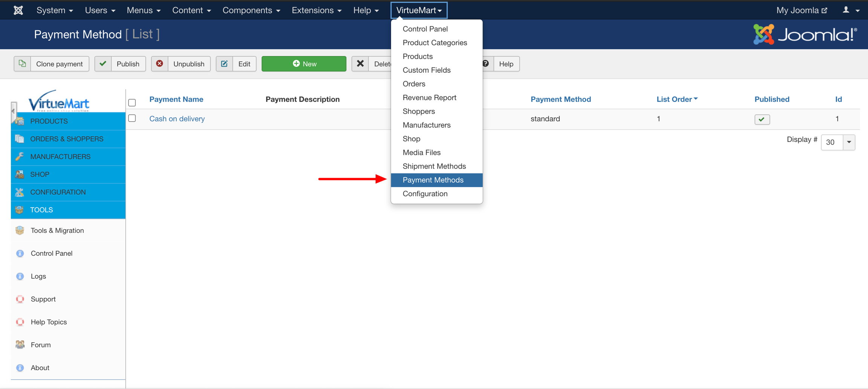
Task: Expand the Extensions menu
Action: tap(316, 10)
